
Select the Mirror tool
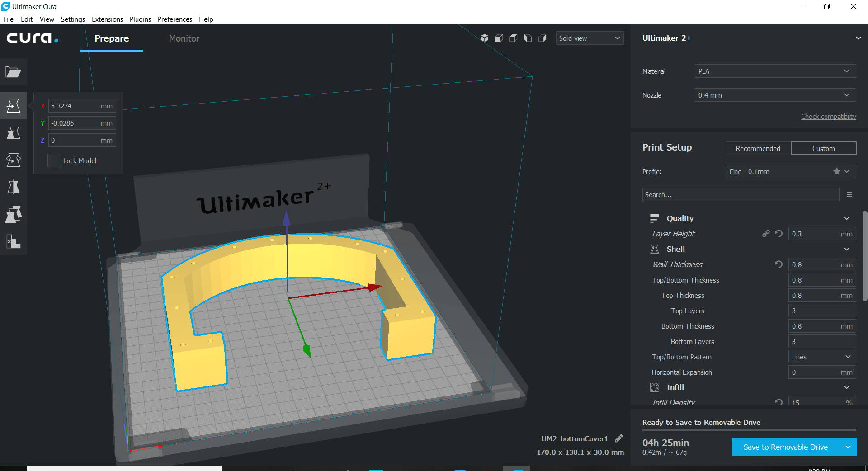(14, 187)
